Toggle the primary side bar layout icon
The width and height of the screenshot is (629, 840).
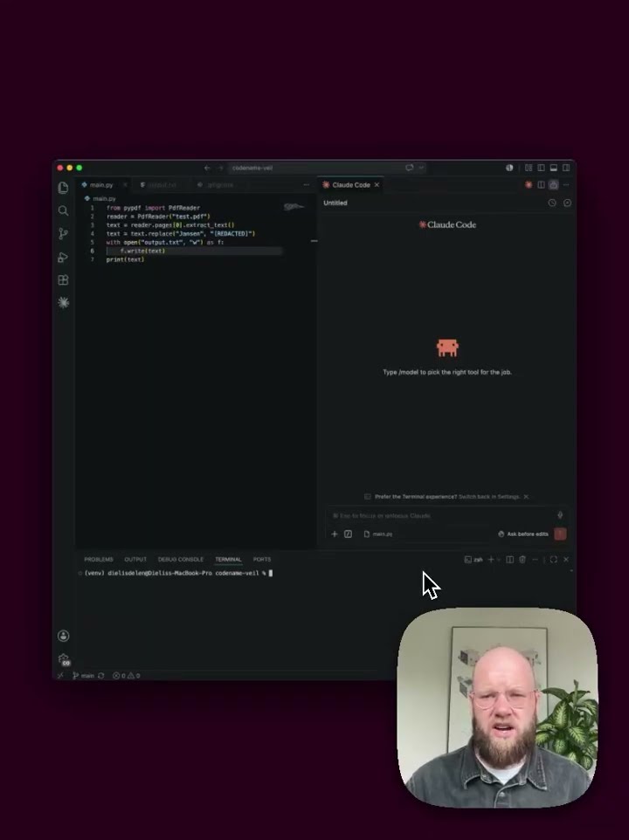(x=541, y=168)
